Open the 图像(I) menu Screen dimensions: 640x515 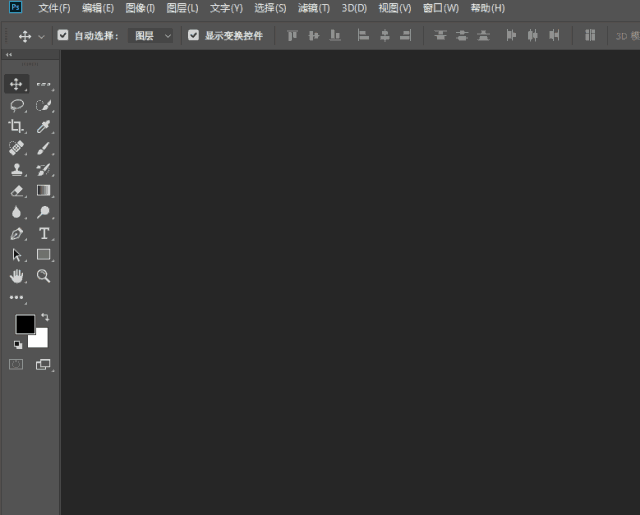[140, 8]
